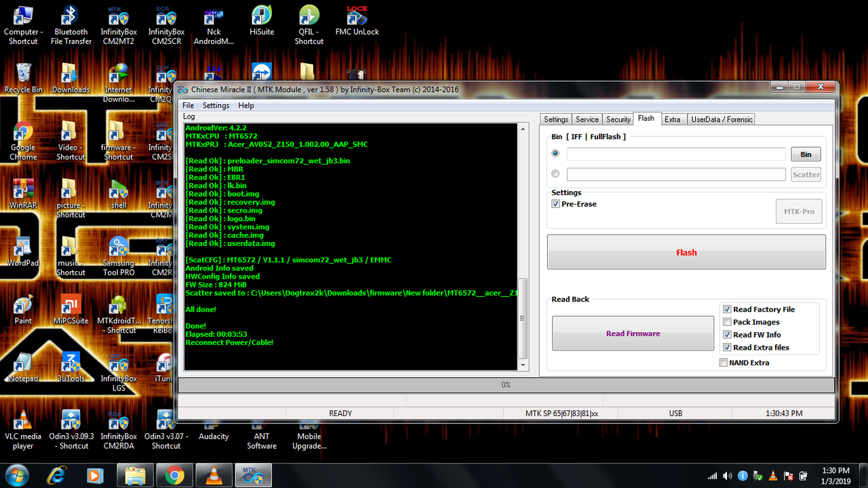Open the FMC UnLock desktop icon
The image size is (868, 488).
point(357,20)
